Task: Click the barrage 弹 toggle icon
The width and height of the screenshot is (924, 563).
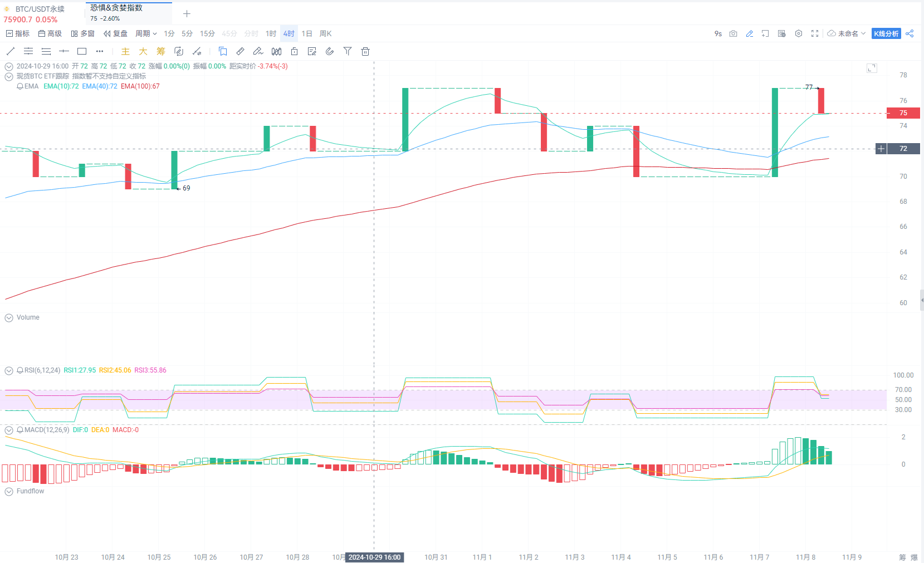Action: click(782, 33)
